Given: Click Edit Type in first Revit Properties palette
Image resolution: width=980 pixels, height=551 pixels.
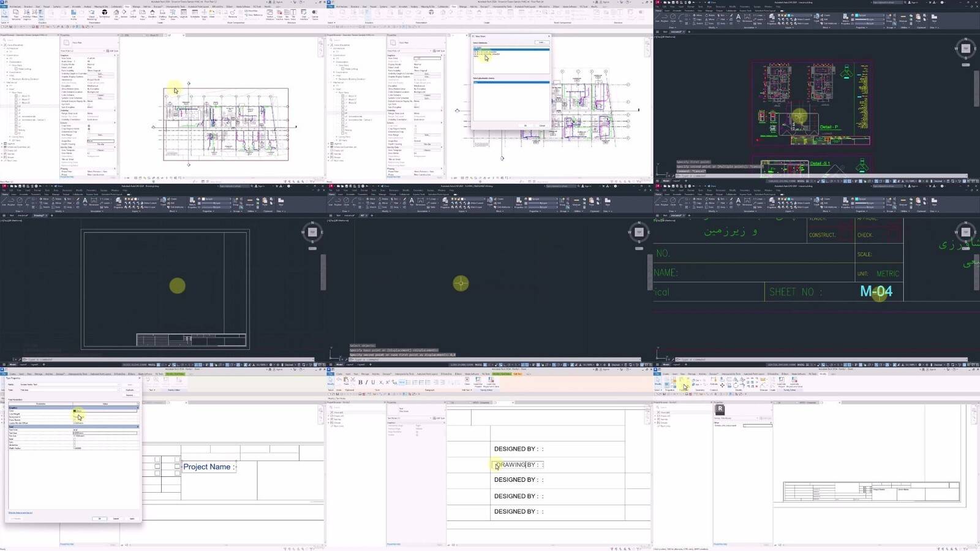Looking at the screenshot, I should (112, 51).
